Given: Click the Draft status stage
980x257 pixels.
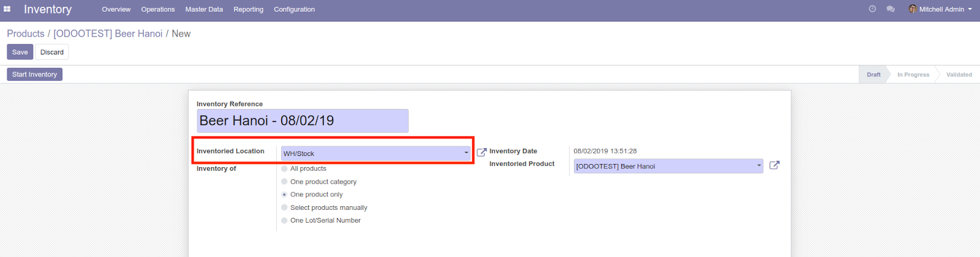Looking at the screenshot, I should [x=873, y=75].
